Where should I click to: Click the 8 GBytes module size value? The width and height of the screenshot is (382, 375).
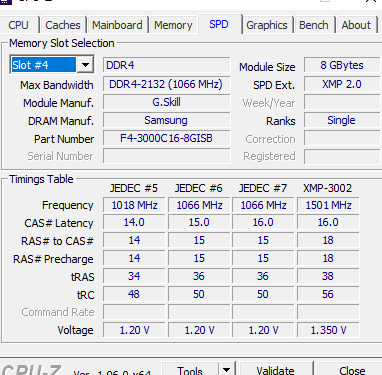point(342,65)
